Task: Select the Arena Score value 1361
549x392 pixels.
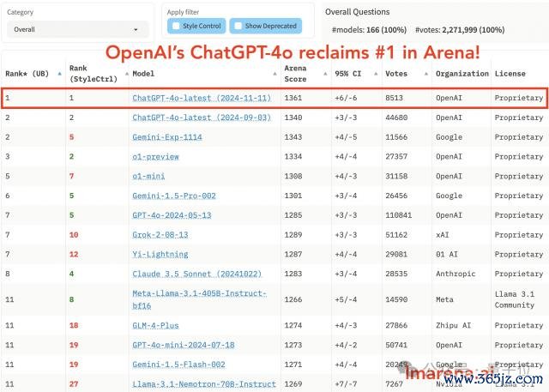Action: point(293,98)
